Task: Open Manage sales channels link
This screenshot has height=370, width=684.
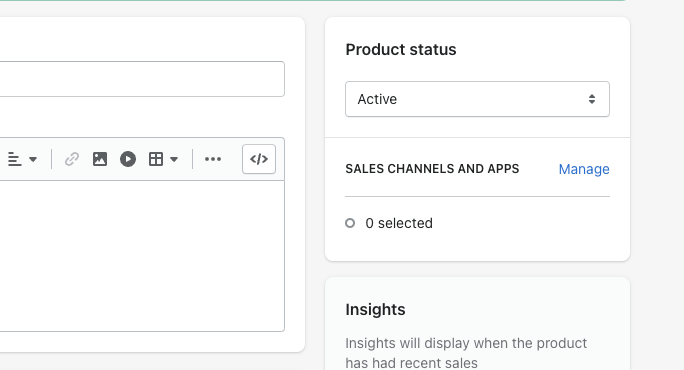Action: pyautogui.click(x=584, y=169)
